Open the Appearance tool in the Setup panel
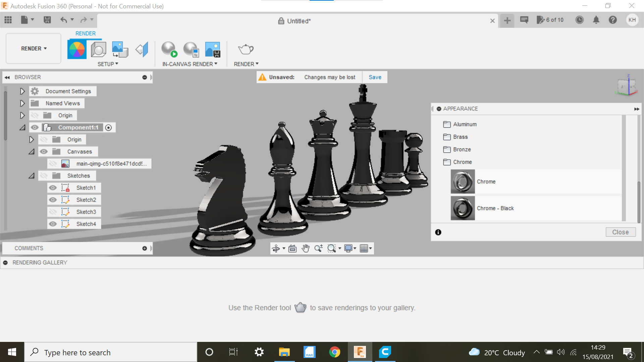644x362 pixels. pyautogui.click(x=77, y=49)
